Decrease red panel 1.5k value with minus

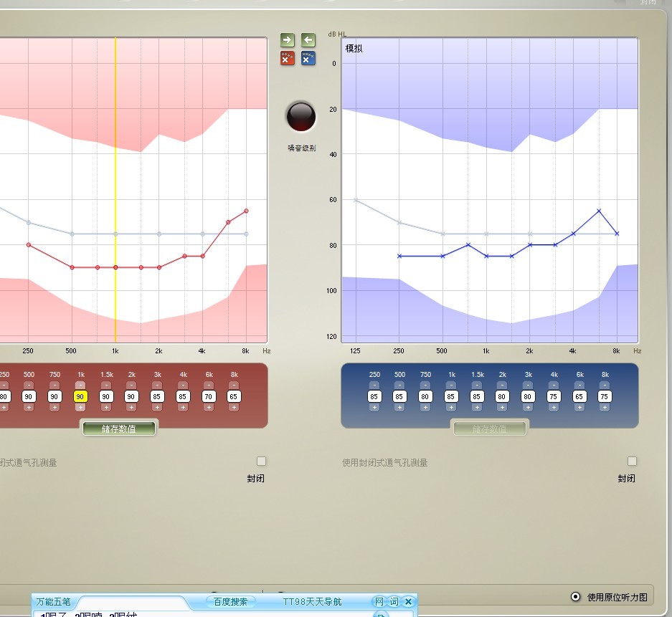pos(106,386)
